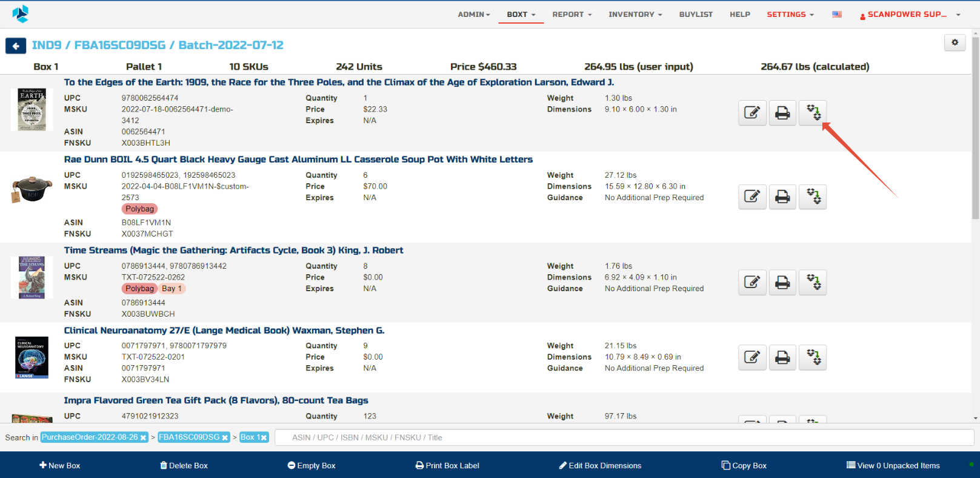Click the MSKU value TXT-072522-0201
This screenshot has width=980, height=478.
(153, 357)
